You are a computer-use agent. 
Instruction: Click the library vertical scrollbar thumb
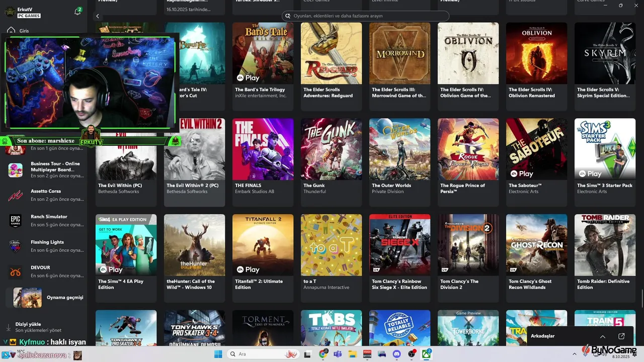(641, 299)
